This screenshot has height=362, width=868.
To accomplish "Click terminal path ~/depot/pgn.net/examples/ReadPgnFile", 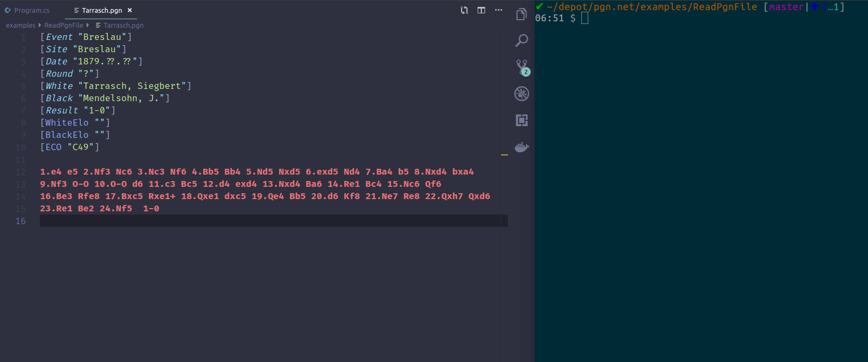I will pos(652,7).
